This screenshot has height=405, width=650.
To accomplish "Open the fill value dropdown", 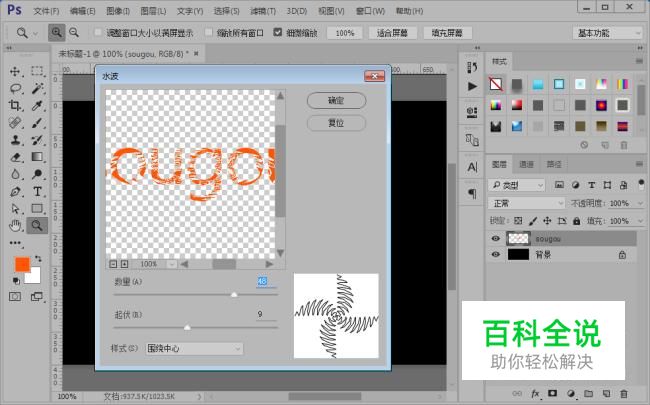I will pos(640,221).
